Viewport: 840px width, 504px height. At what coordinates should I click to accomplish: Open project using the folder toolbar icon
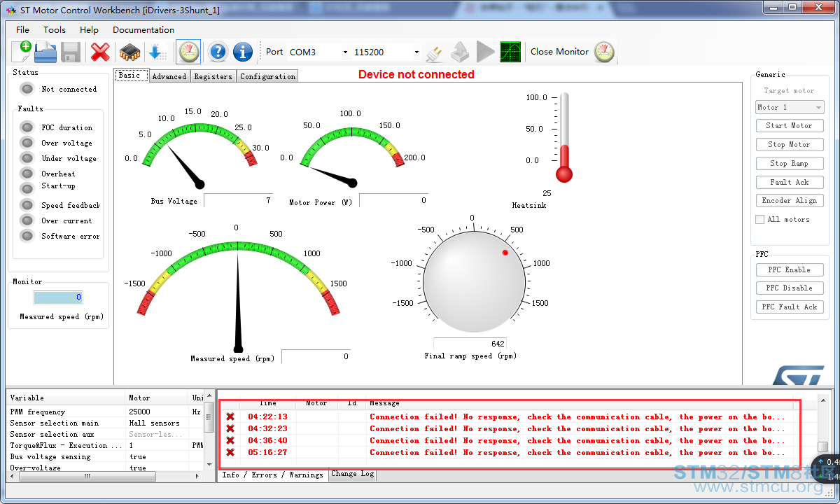45,52
